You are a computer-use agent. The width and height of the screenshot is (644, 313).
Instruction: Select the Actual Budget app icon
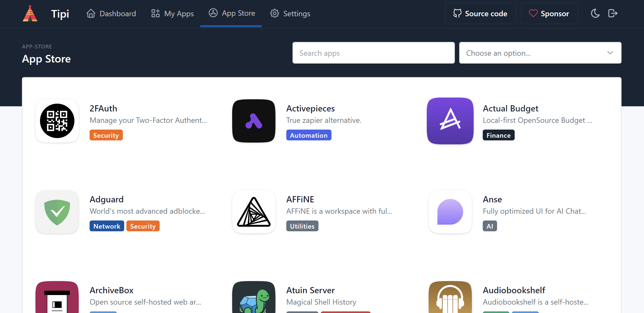click(450, 121)
